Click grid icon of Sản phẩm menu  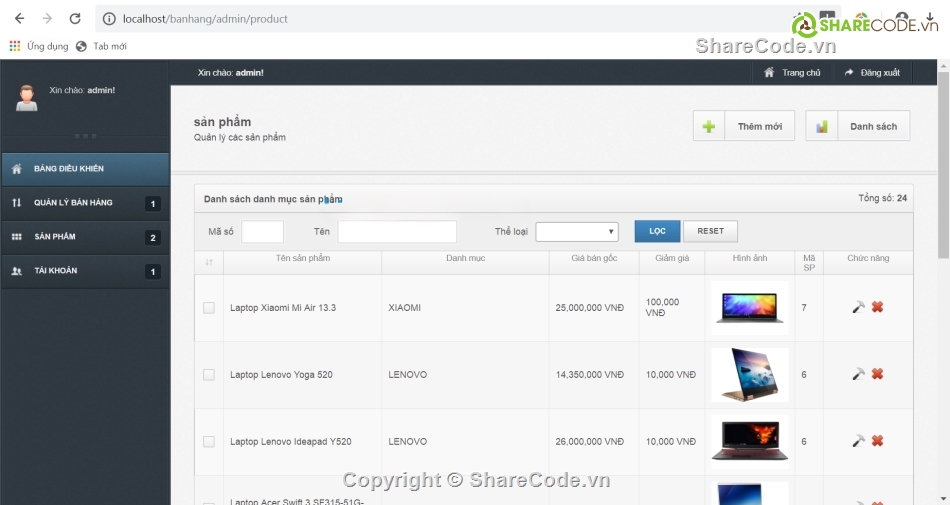coord(17,237)
